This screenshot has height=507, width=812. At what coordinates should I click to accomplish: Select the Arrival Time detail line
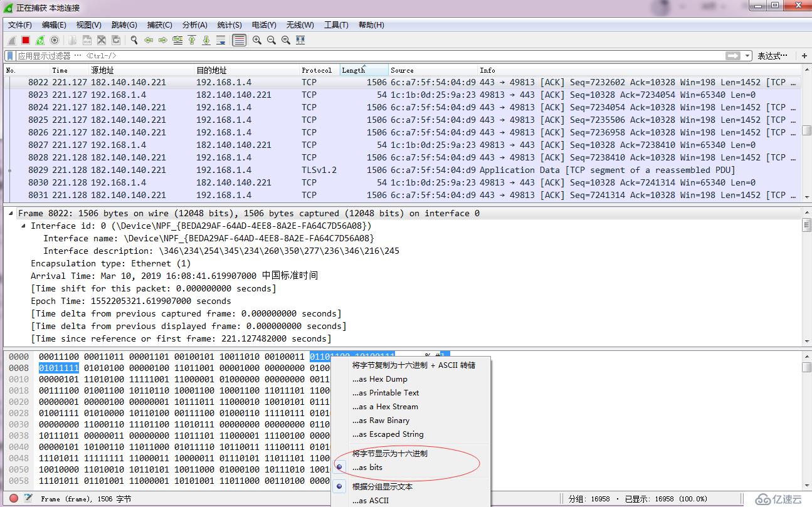(174, 276)
